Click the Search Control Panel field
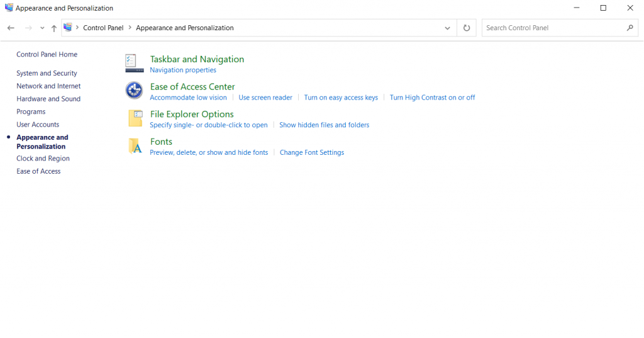Screen dimensions: 644x338 (560, 28)
